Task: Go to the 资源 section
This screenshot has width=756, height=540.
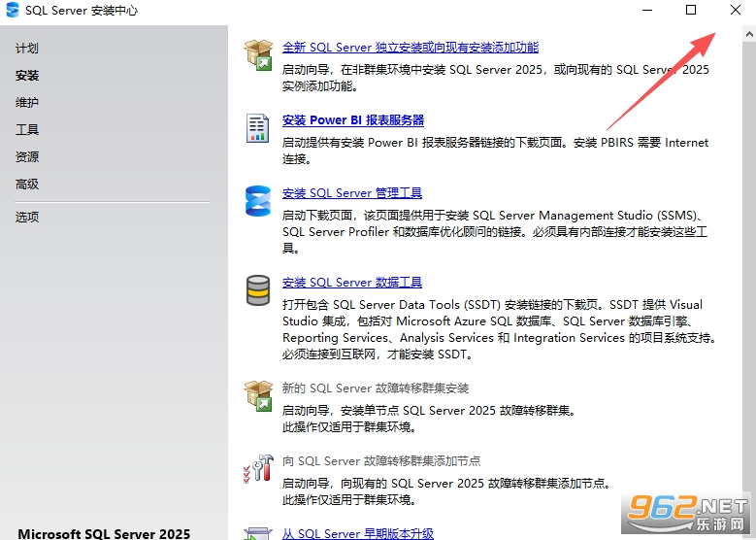Action: [x=26, y=156]
